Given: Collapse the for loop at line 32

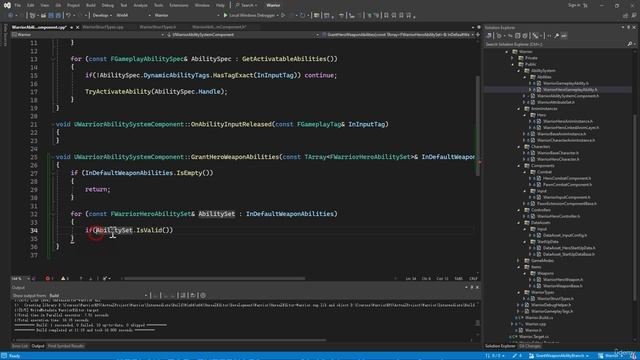Looking at the screenshot, I should coord(53,214).
